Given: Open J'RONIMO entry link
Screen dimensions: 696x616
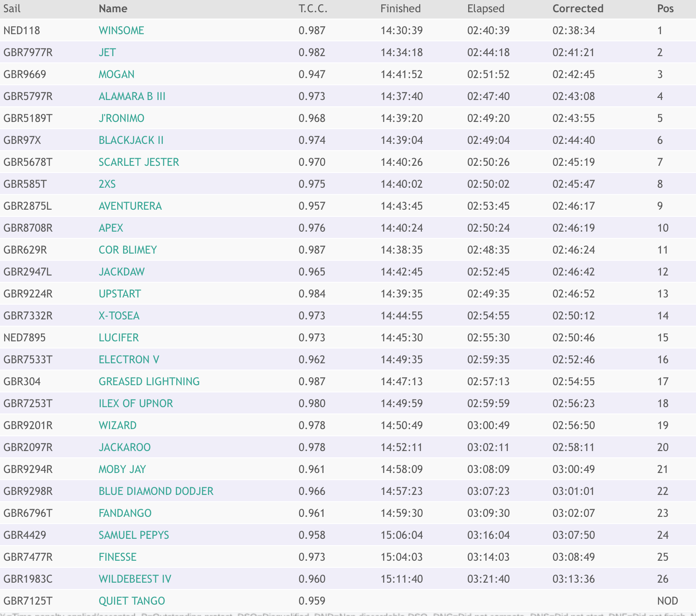Looking at the screenshot, I should coord(121,118).
